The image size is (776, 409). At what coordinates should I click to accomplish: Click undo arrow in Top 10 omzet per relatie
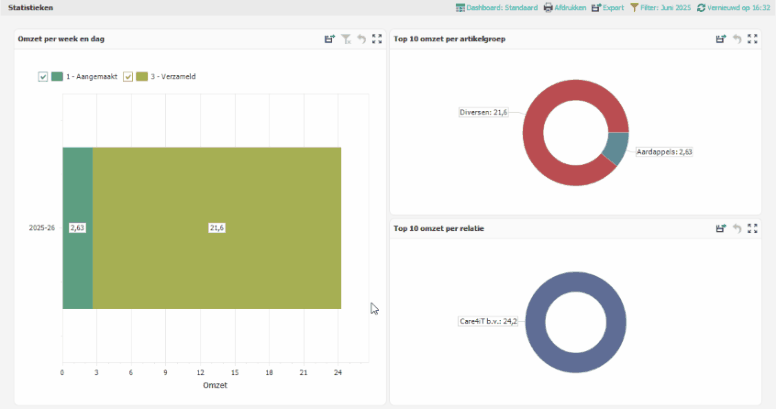(x=737, y=228)
